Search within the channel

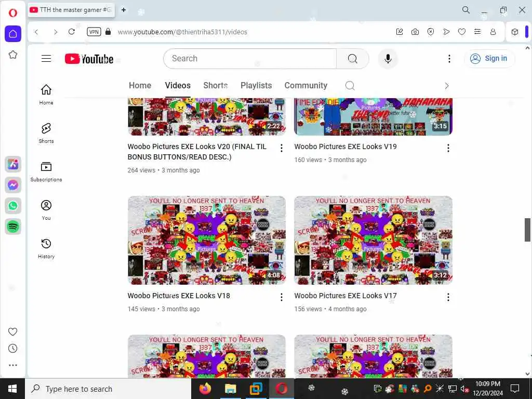pos(350,86)
